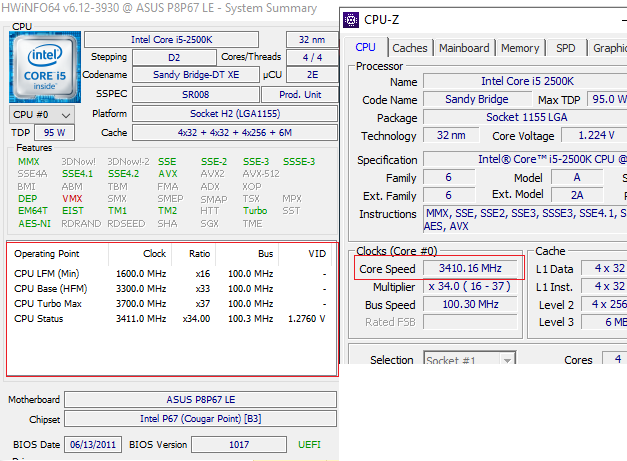Click the VID column header
This screenshot has height=461, width=627.
tap(305, 254)
